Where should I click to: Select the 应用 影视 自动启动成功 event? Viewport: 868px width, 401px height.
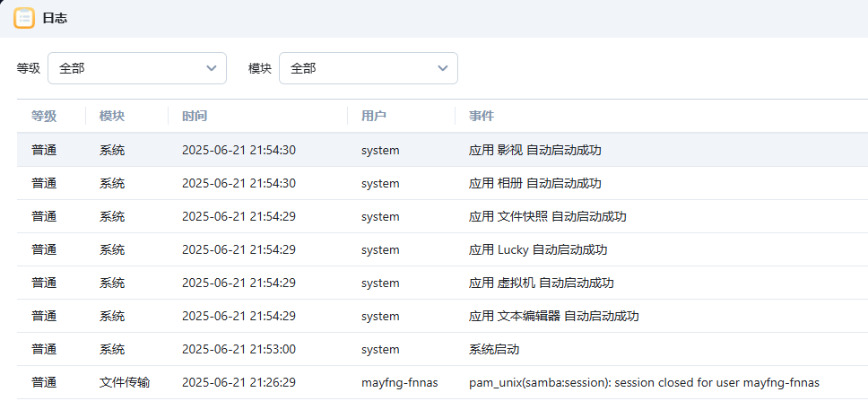tap(534, 150)
